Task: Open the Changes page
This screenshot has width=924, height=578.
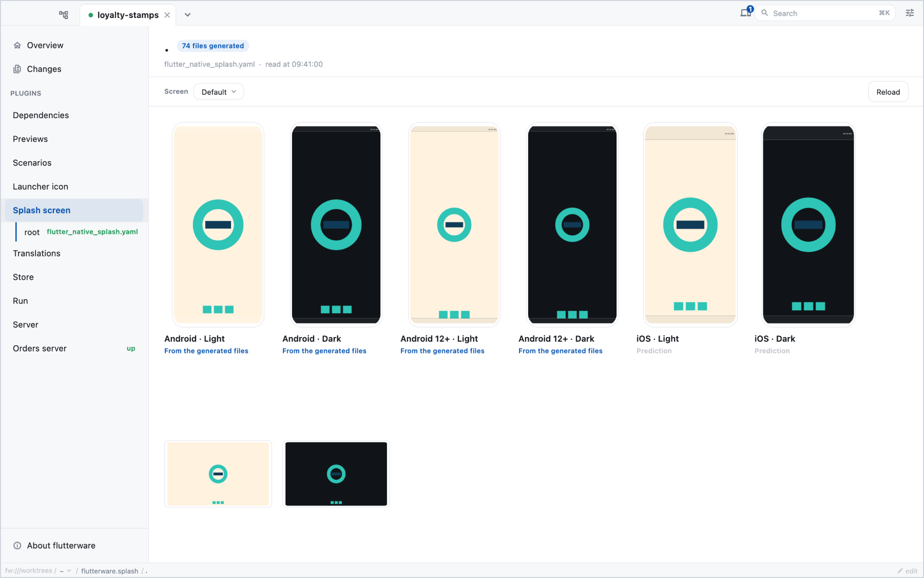Action: 74,69
